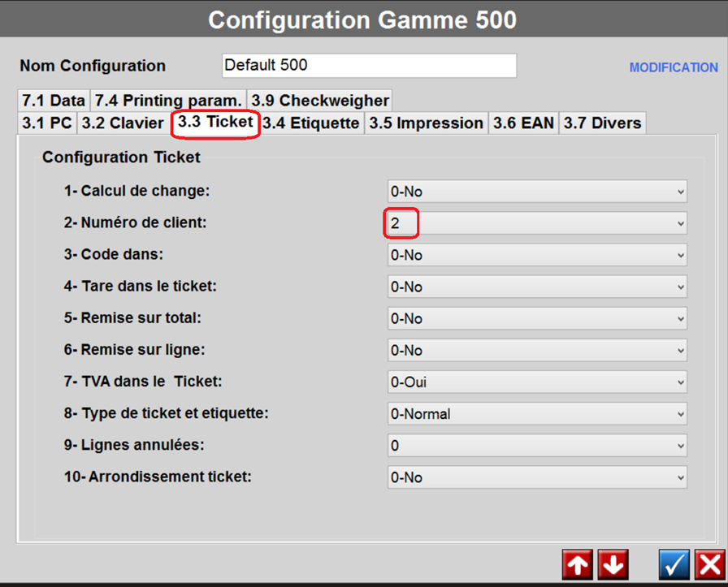Click the red up arrow icon
728x587 pixels.
(x=577, y=564)
